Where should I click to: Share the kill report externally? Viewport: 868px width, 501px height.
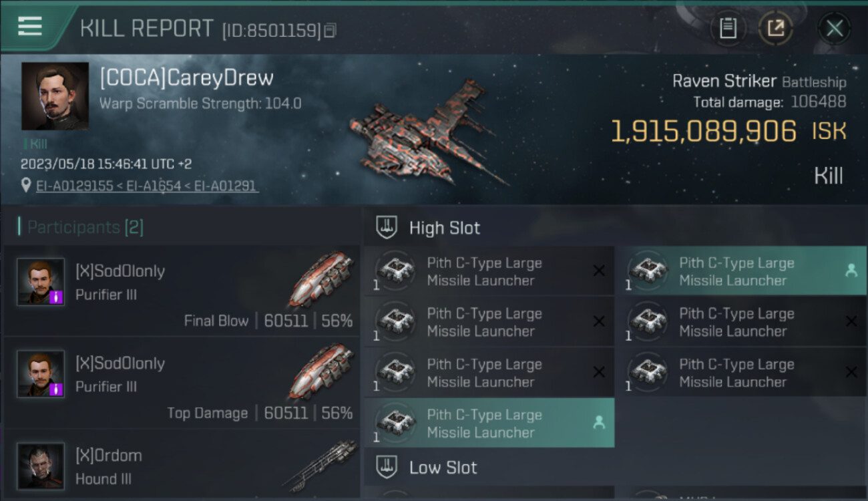pos(776,28)
